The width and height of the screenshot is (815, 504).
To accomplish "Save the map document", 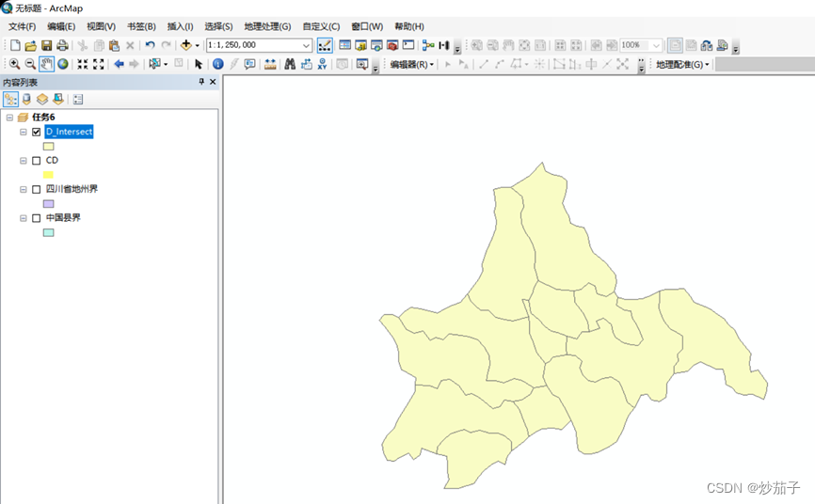I will pyautogui.click(x=46, y=45).
